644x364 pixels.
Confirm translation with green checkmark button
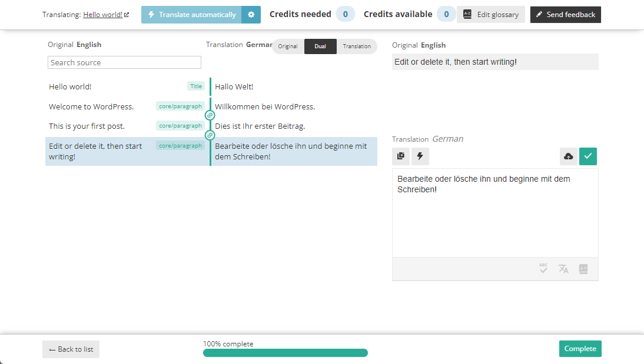pos(588,156)
